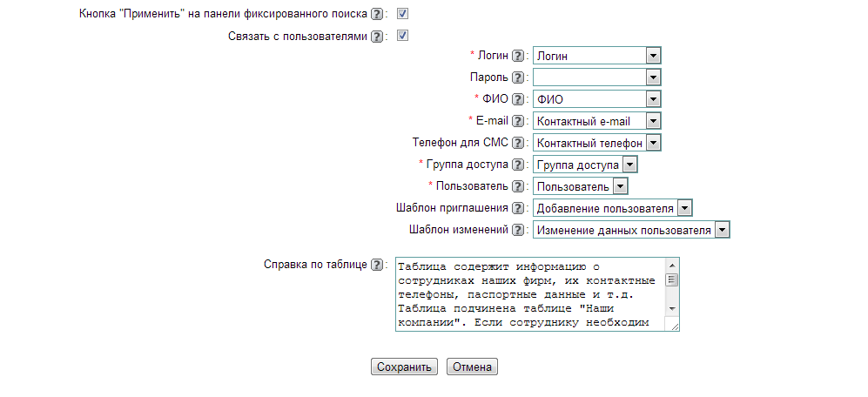Click scrollbar down arrow in help textarea
This screenshot has height=397, width=868.
point(672,310)
